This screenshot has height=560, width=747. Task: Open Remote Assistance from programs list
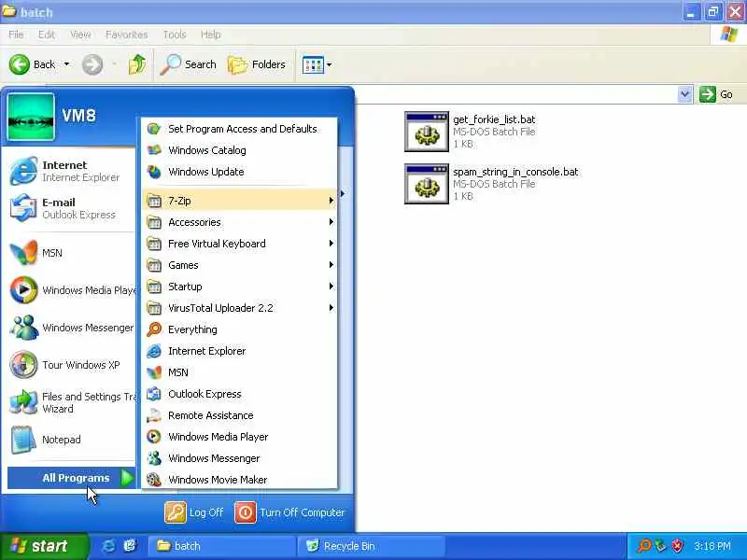pos(240,414)
